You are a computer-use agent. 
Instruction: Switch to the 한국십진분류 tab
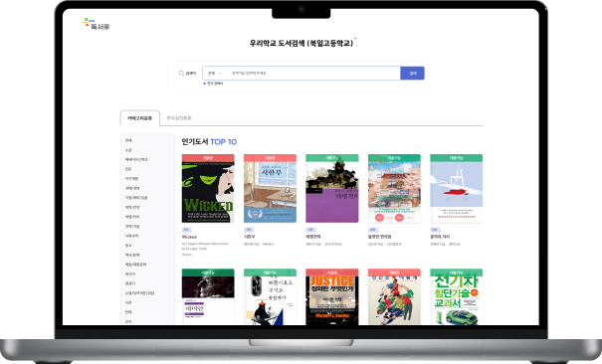coord(179,118)
